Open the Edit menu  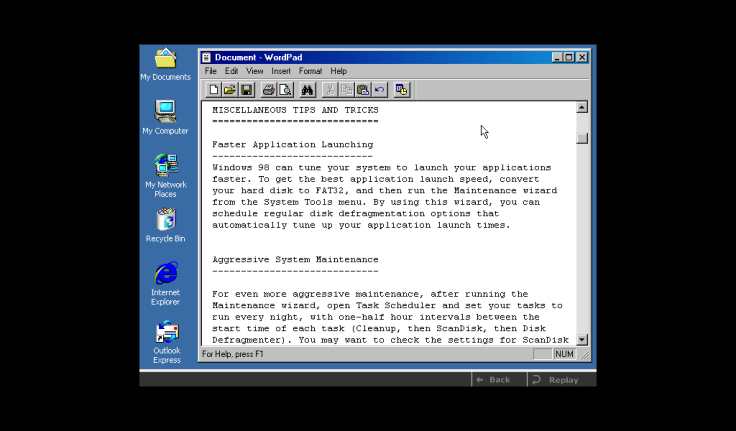coord(231,71)
